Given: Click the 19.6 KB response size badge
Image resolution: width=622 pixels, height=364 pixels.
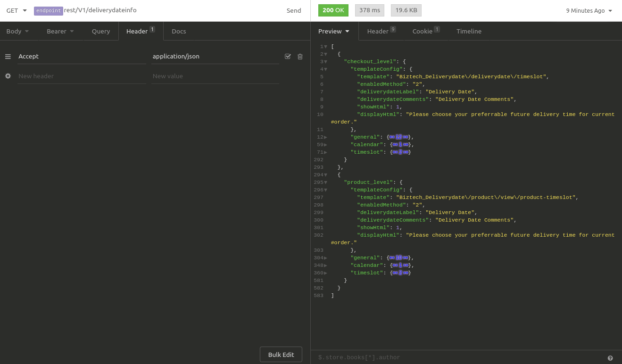Looking at the screenshot, I should 406,9.
